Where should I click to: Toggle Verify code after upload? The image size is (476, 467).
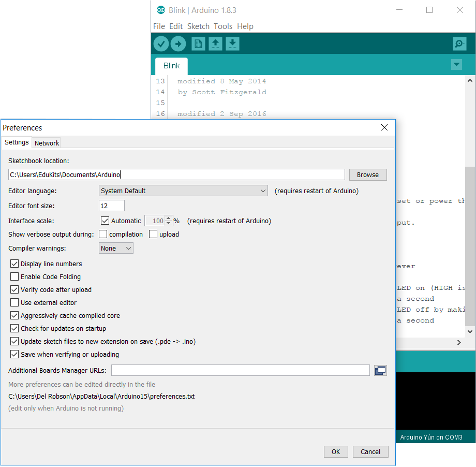tap(14, 289)
